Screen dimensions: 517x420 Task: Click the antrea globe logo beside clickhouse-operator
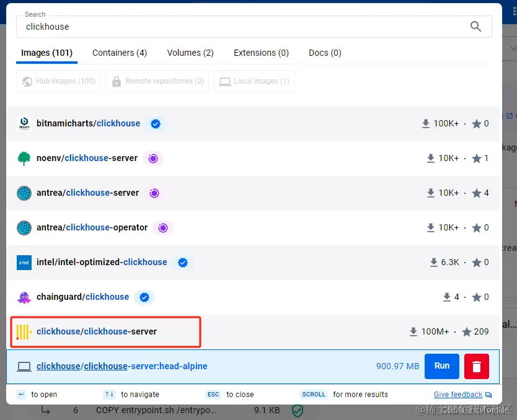(24, 227)
